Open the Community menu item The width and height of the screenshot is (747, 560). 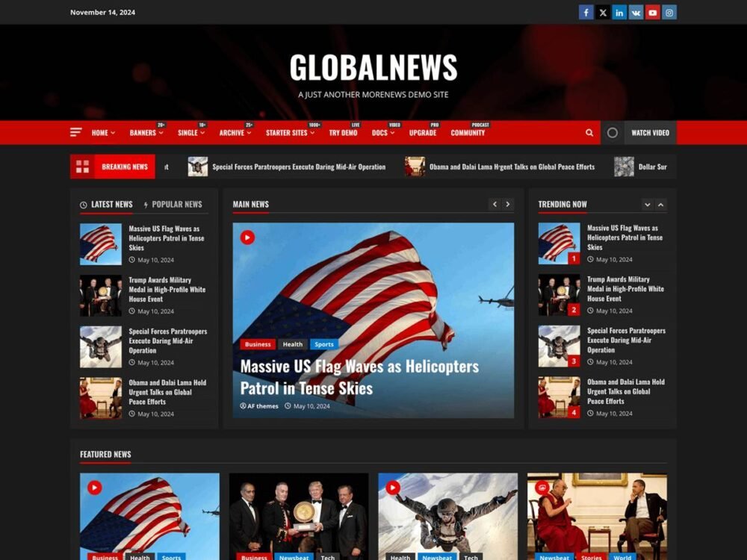click(x=468, y=133)
